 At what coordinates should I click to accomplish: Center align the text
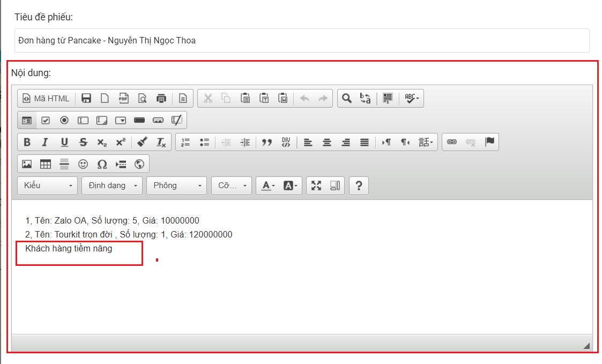tap(326, 142)
